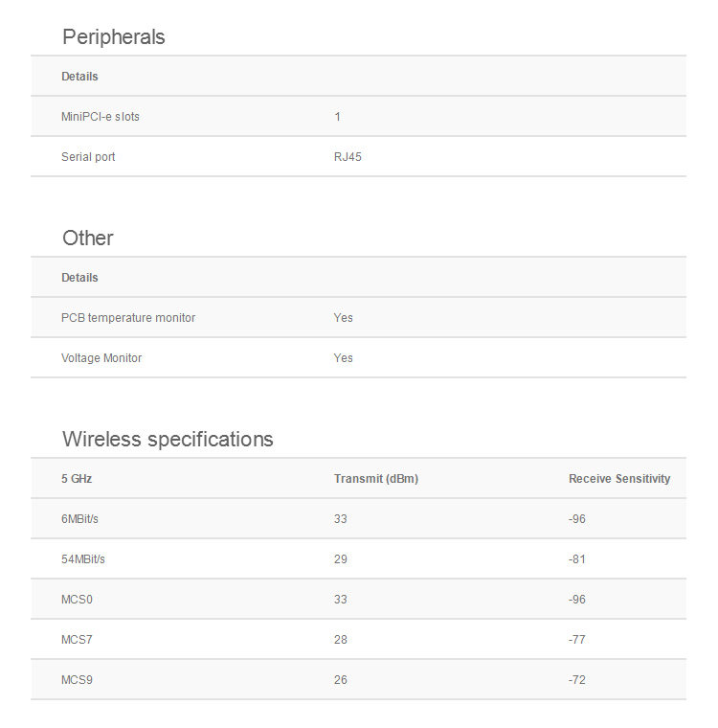Select the Voltage Monitor row label

(101, 358)
